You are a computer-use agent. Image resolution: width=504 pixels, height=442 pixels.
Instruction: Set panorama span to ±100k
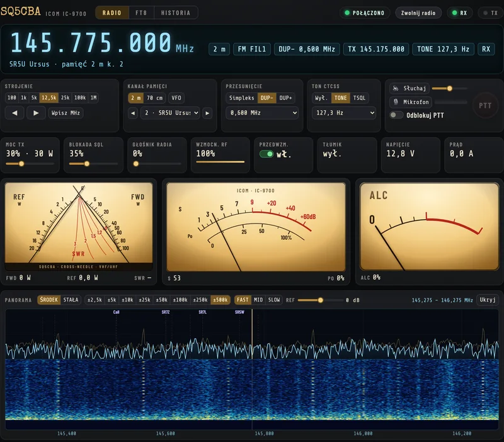tap(180, 300)
